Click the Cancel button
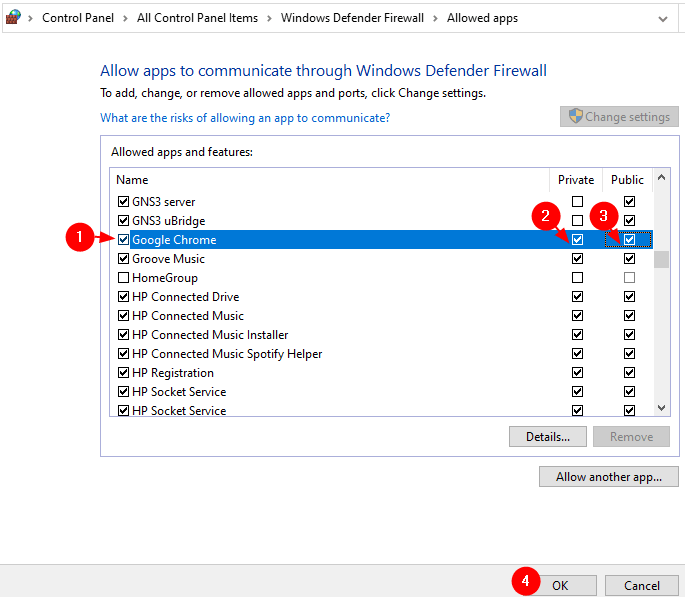Viewport: 685px width, 597px height. 641,585
